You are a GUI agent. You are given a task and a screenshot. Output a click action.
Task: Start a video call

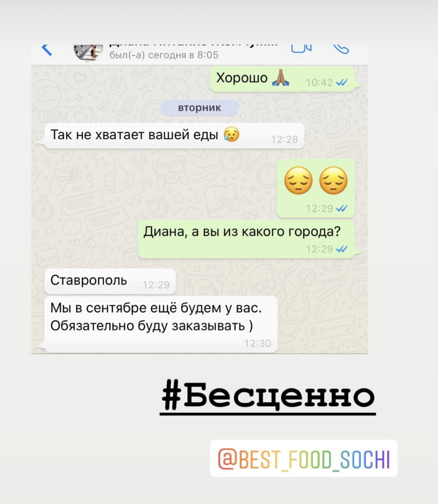click(302, 49)
